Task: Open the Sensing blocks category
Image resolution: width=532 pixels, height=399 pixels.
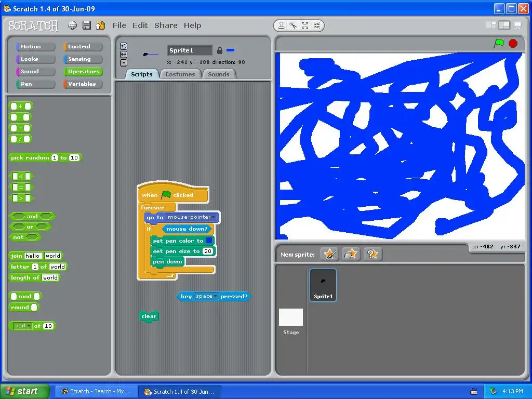Action: tap(83, 59)
